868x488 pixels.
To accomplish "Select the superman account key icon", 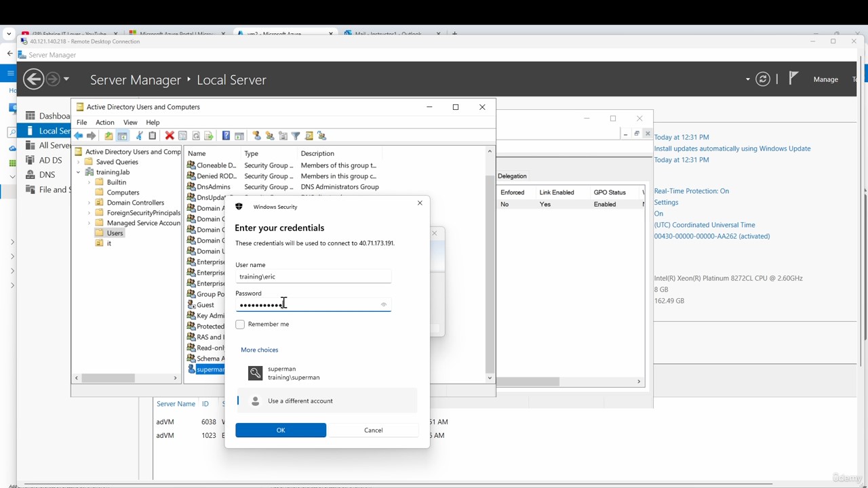I will tap(255, 373).
